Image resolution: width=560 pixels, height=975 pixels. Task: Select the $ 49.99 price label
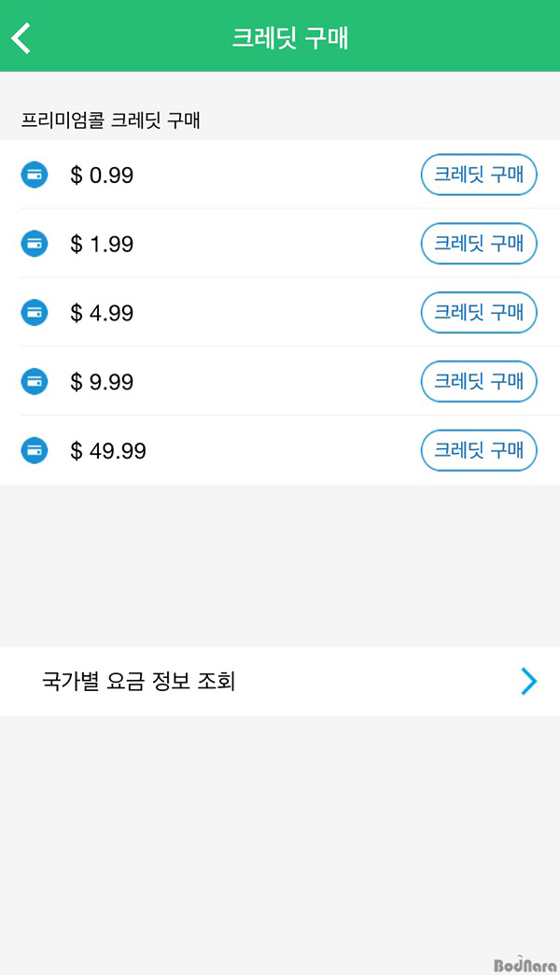(108, 451)
